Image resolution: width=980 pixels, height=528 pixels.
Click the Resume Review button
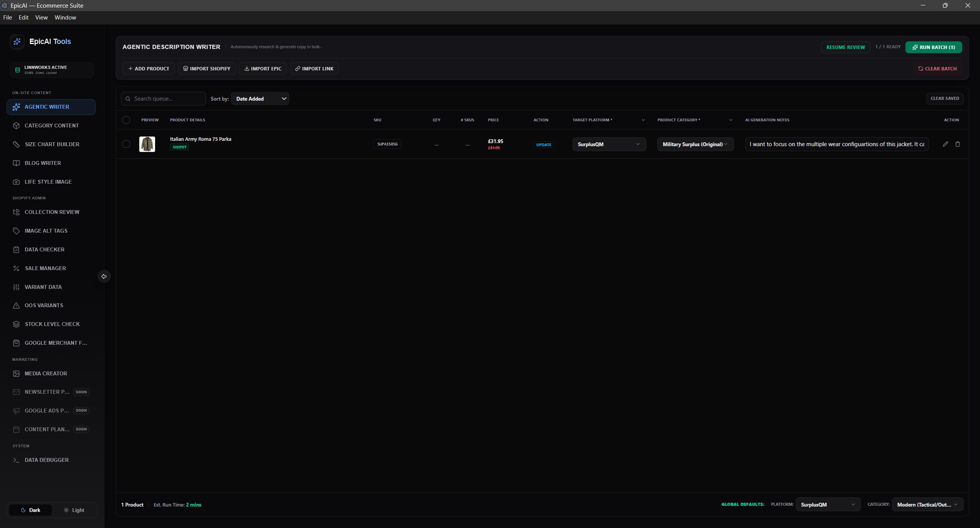(x=846, y=47)
